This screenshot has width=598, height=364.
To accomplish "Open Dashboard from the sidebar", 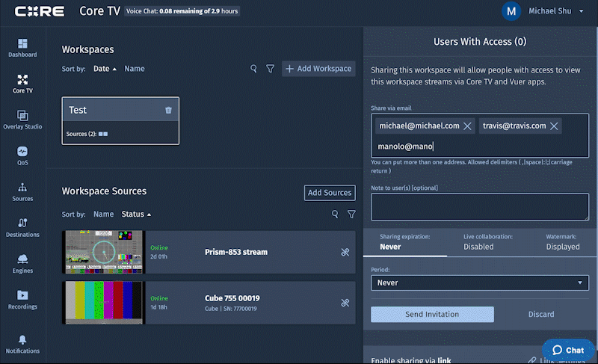I will [x=22, y=48].
